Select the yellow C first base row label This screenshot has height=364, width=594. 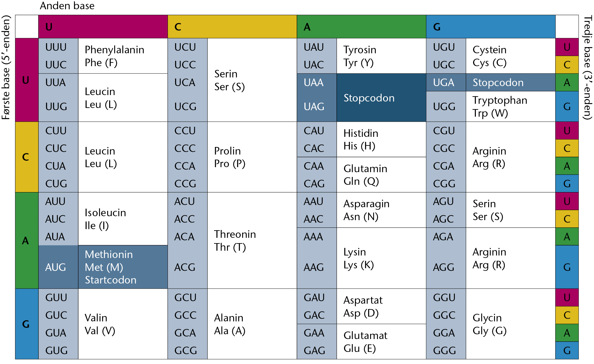(27, 157)
